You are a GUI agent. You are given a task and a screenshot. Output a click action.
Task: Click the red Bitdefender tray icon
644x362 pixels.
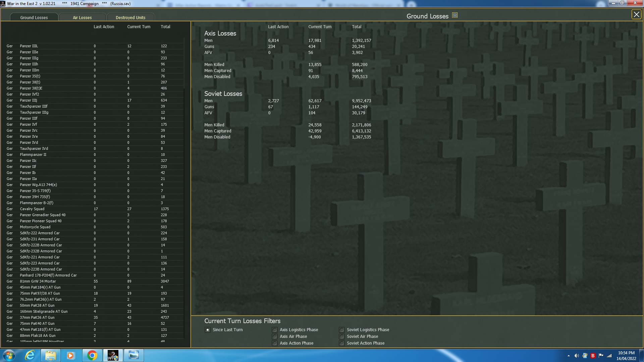[x=593, y=356]
